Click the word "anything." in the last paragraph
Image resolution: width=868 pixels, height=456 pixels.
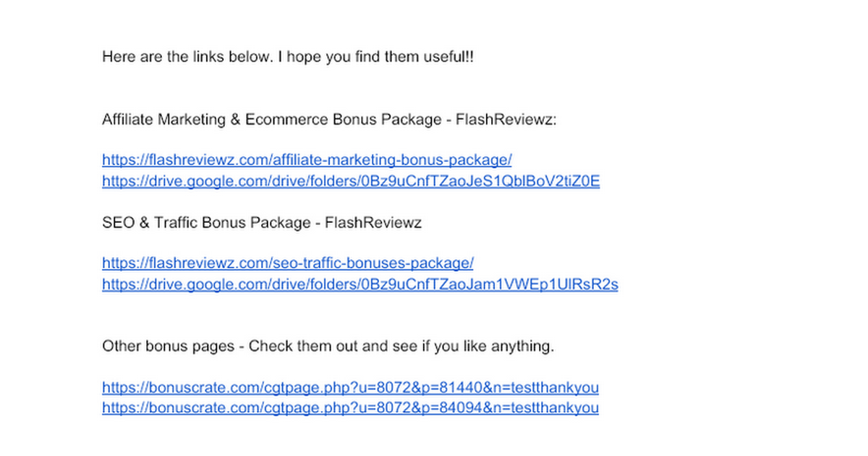click(x=523, y=347)
